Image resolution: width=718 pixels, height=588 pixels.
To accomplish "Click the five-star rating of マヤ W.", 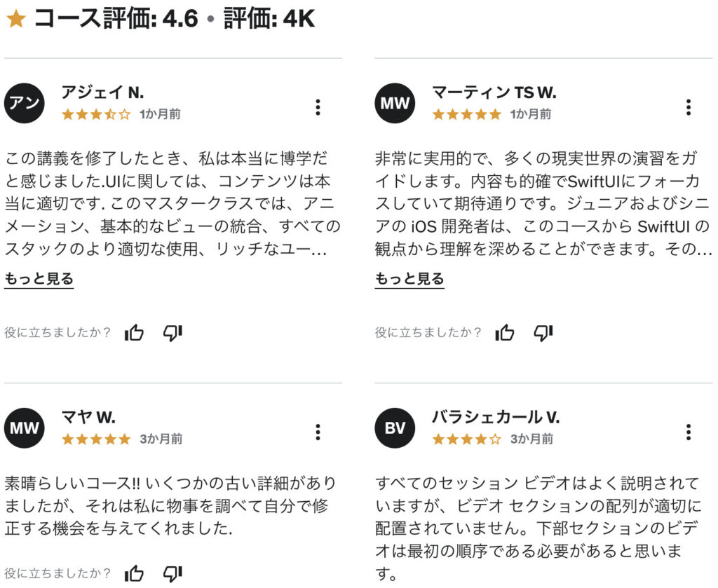I will pyautogui.click(x=96, y=439).
